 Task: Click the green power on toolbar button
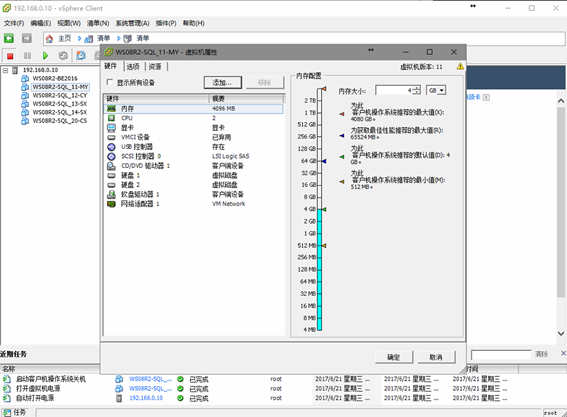tap(45, 56)
